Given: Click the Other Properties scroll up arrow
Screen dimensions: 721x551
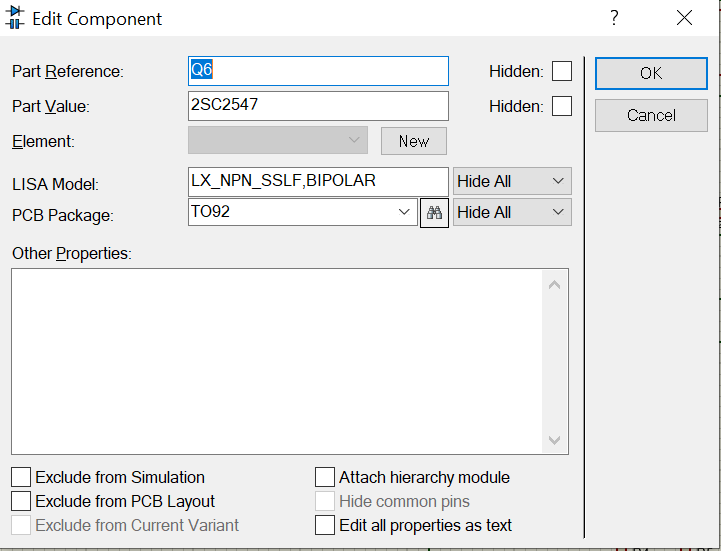Looking at the screenshot, I should point(555,285).
